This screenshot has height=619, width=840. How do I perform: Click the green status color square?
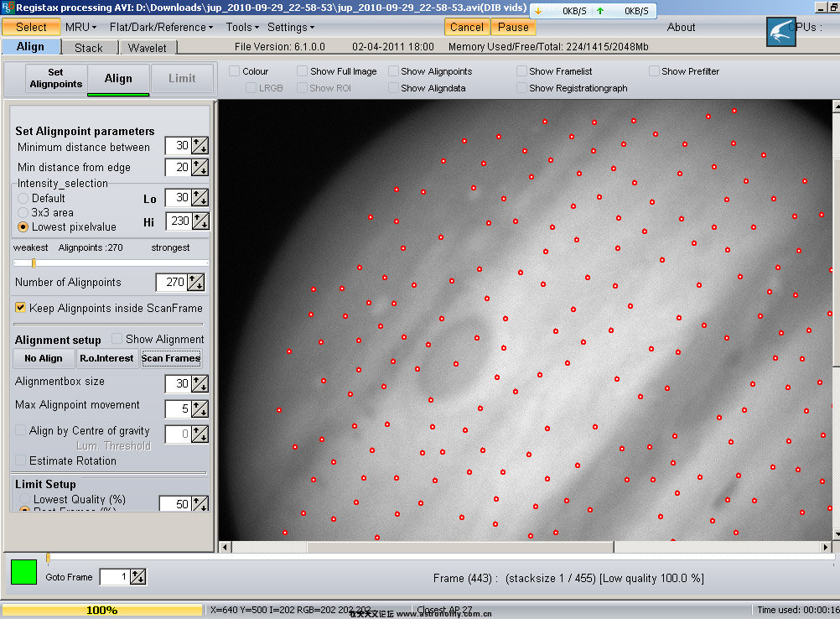tap(23, 571)
